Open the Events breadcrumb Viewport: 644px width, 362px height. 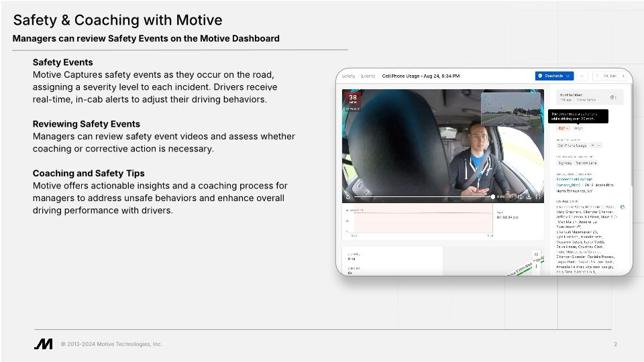tap(368, 76)
